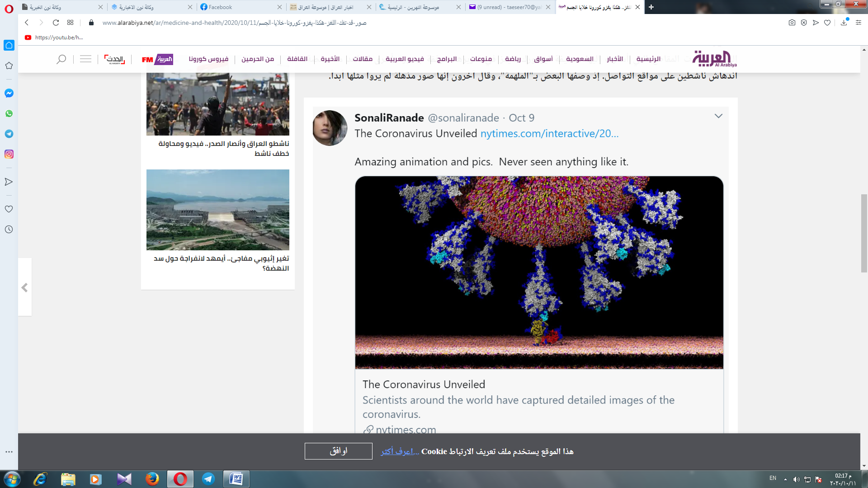Take a snapshot with camera icon

[x=792, y=23]
